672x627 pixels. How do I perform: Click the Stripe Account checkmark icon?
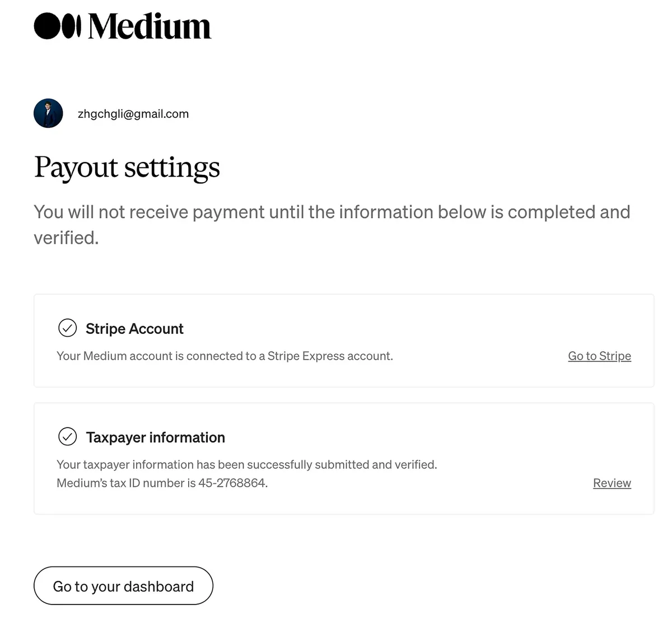tap(68, 328)
